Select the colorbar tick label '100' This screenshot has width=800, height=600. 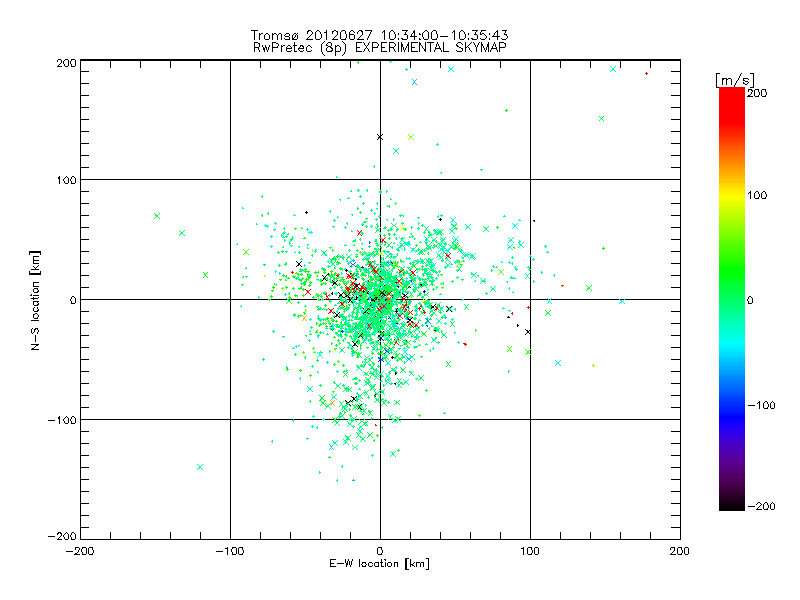point(757,195)
